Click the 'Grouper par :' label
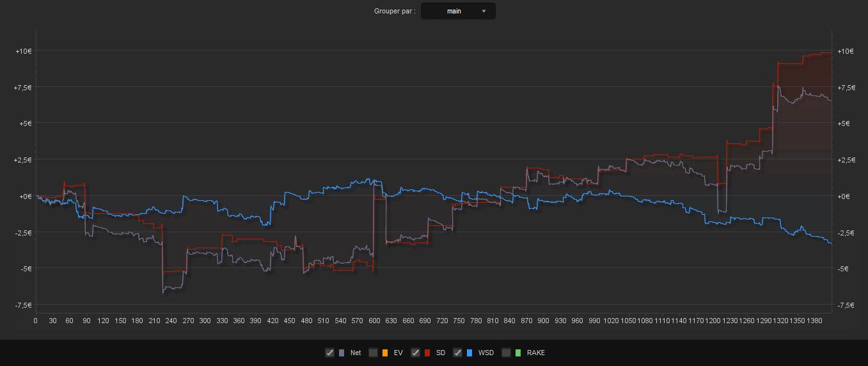Screen dimensions: 868x366 point(395,11)
